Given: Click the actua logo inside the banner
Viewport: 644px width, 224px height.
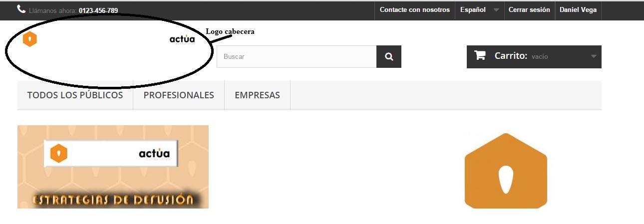Looking at the screenshot, I should click(154, 153).
